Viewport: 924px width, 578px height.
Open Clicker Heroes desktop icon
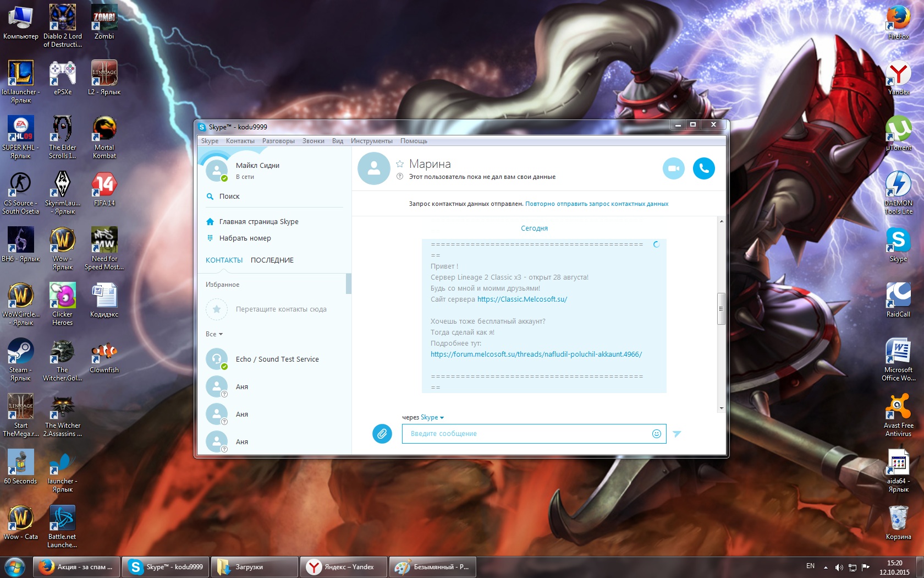[x=63, y=304]
